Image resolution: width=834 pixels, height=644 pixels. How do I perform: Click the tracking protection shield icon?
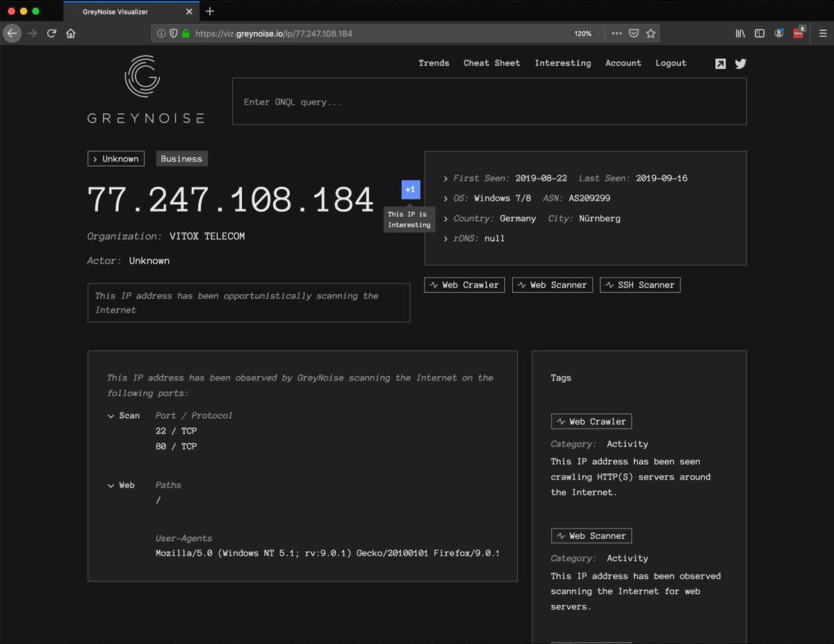coord(173,33)
